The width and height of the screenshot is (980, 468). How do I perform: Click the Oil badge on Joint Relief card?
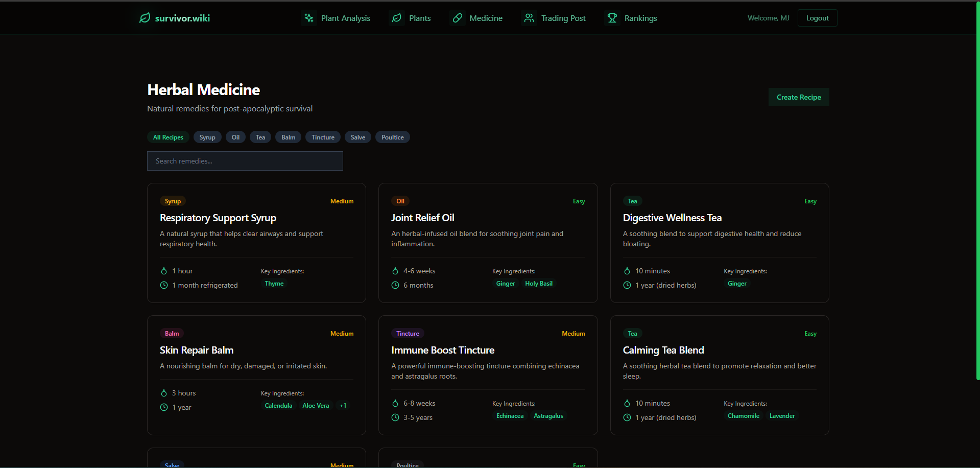(x=400, y=201)
